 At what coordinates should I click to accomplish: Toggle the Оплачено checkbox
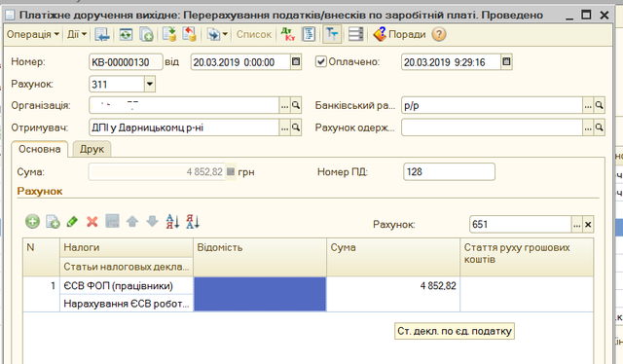pos(320,61)
